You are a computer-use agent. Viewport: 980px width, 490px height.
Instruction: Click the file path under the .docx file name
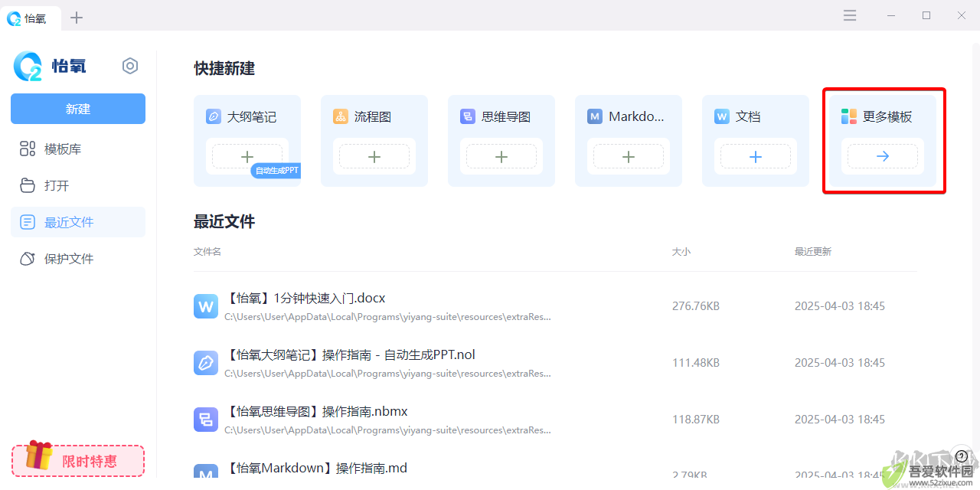click(387, 316)
